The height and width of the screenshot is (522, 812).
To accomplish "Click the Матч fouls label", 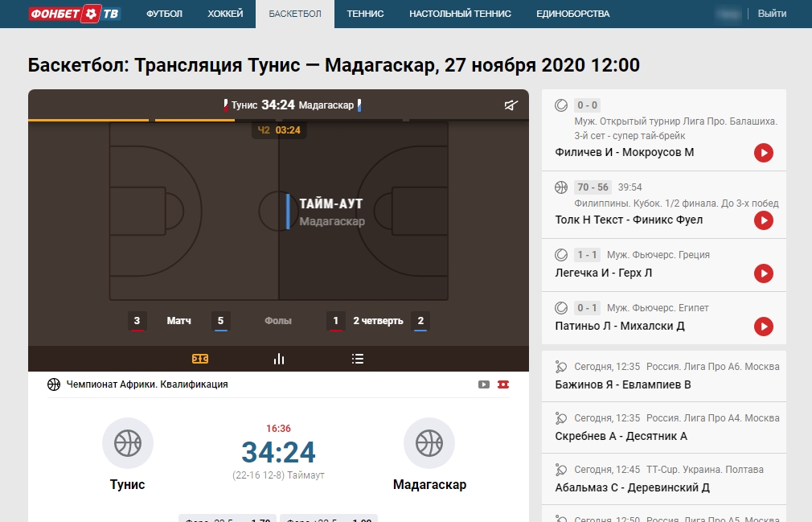I will point(178,321).
